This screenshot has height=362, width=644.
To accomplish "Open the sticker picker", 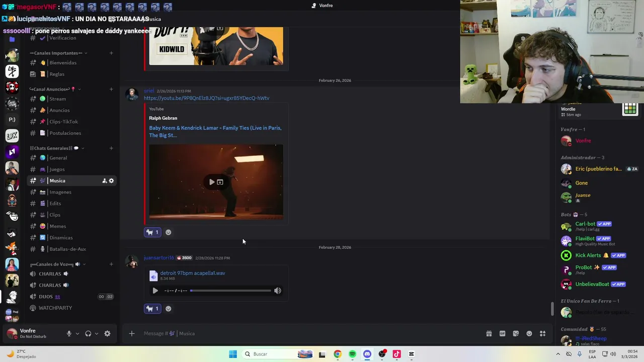I will coord(516,333).
